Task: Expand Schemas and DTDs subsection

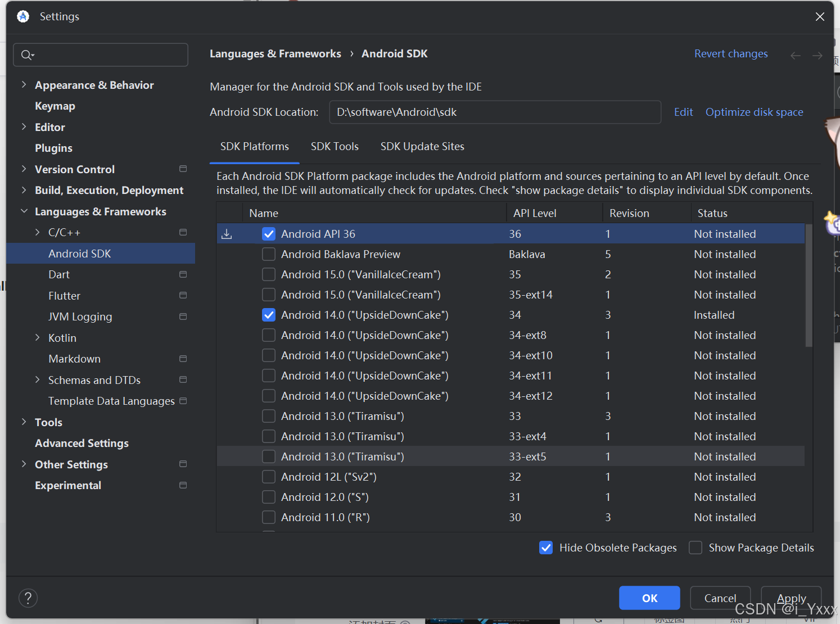Action: point(37,380)
